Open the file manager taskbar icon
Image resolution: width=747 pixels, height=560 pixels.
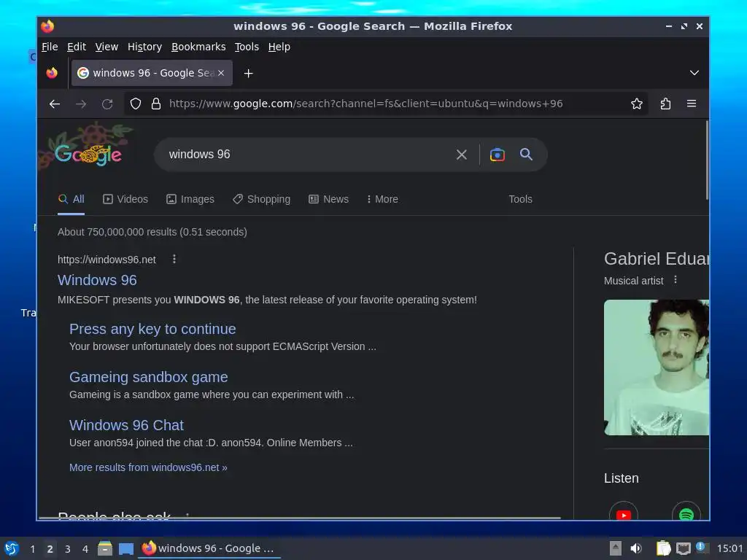click(x=105, y=548)
